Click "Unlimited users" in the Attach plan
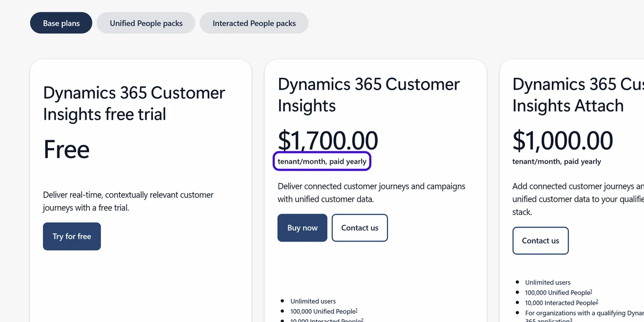Image resolution: width=644 pixels, height=322 pixels. [x=548, y=282]
